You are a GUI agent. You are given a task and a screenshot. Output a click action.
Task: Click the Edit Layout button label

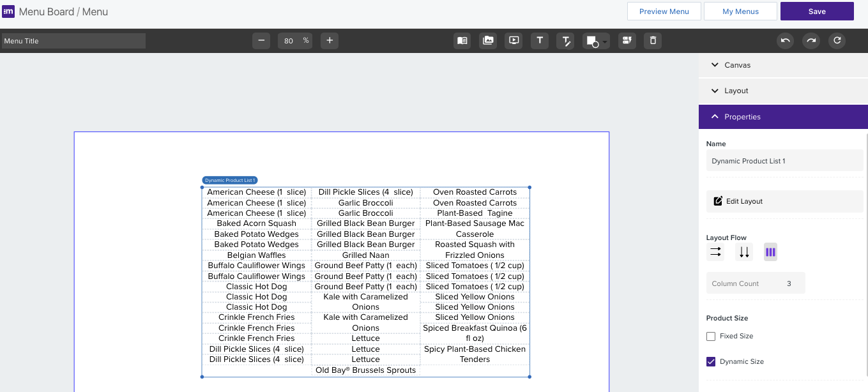click(x=745, y=201)
